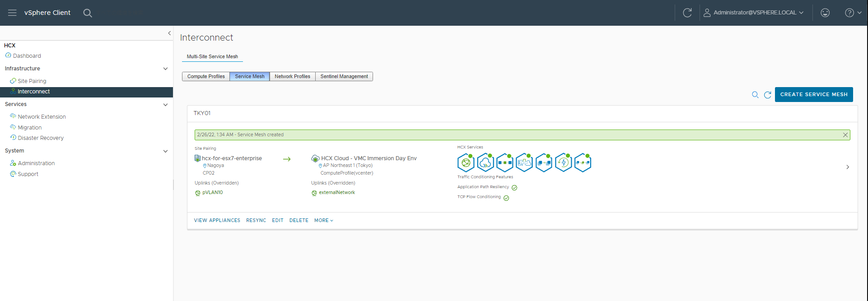
Task: Click View Appliances
Action: (x=217, y=220)
